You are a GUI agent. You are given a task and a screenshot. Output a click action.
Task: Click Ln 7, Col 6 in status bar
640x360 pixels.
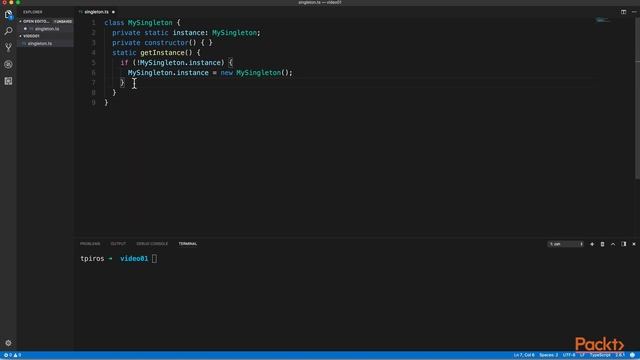(x=524, y=355)
